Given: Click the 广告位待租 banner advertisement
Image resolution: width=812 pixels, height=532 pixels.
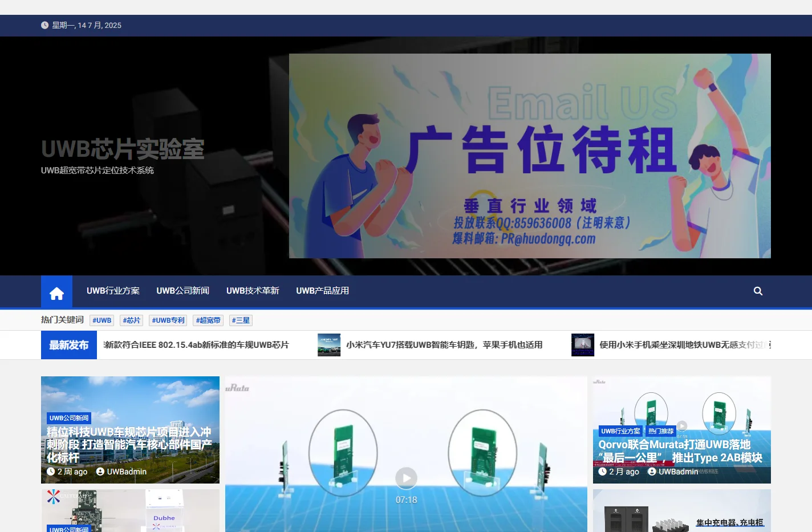Looking at the screenshot, I should click(x=530, y=156).
